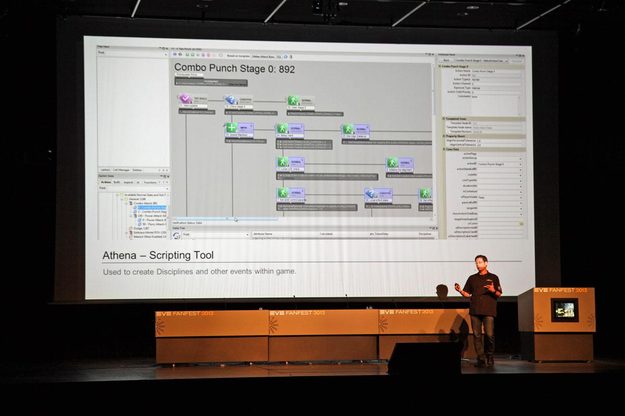Select the green running-figure node in top row
Viewport: 625px width, 416px height.
point(294,100)
